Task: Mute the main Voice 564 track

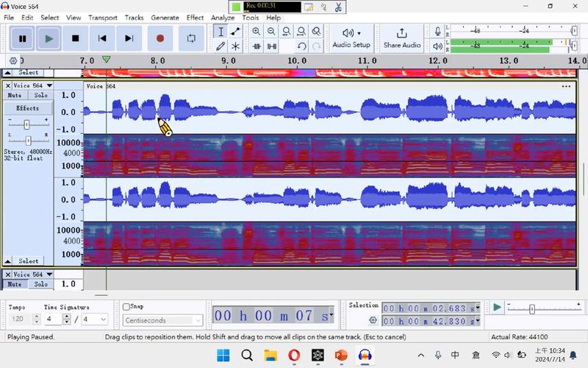Action: click(15, 96)
